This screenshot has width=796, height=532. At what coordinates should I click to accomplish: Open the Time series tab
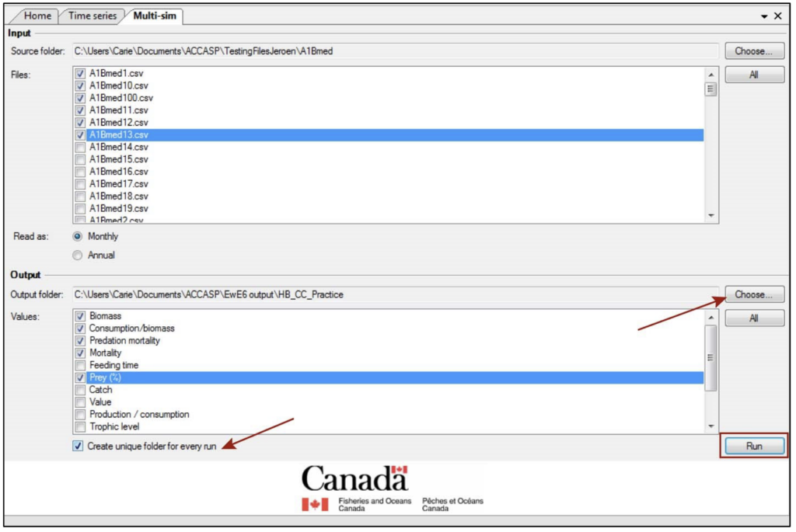[91, 16]
